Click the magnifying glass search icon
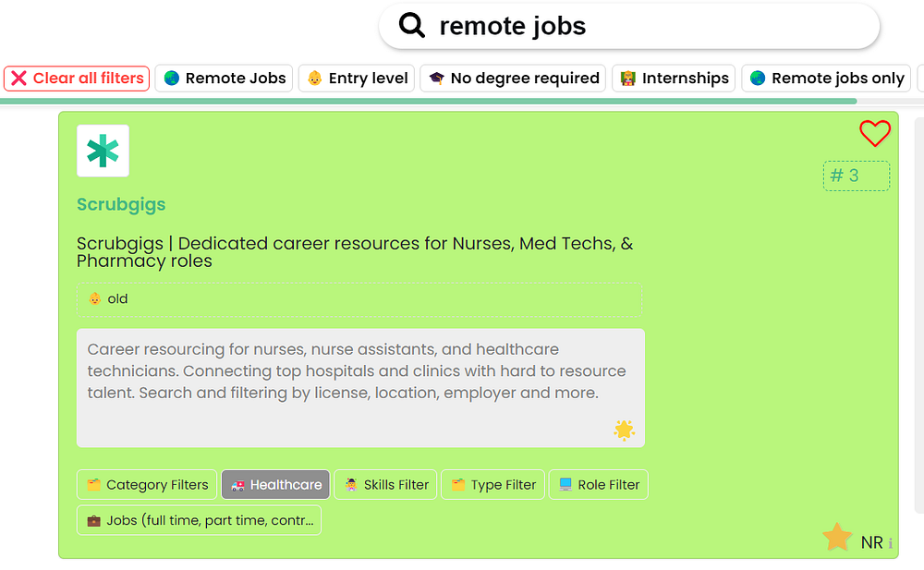Viewport: 924px width, 570px height. (411, 26)
